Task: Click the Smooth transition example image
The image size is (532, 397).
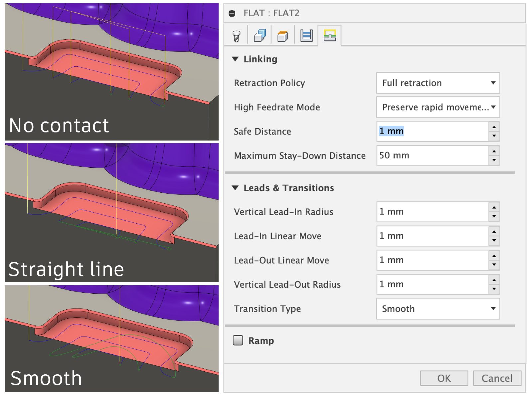Action: point(112,338)
